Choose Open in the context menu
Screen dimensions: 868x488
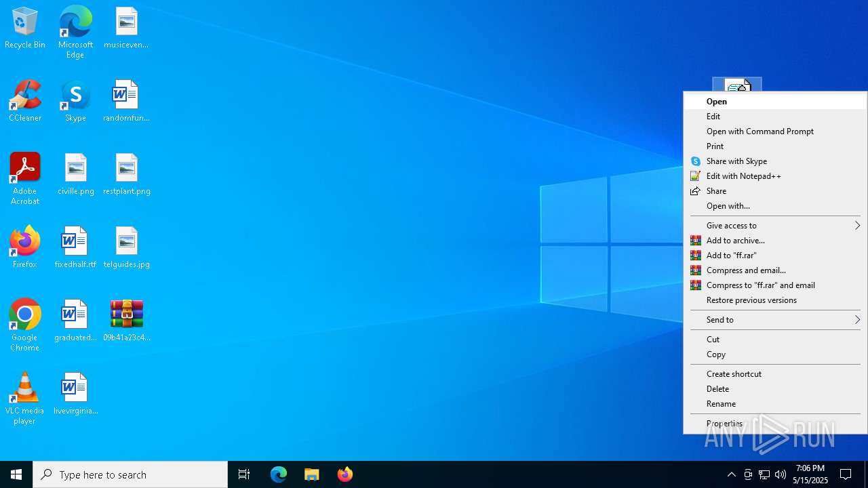tap(775, 102)
